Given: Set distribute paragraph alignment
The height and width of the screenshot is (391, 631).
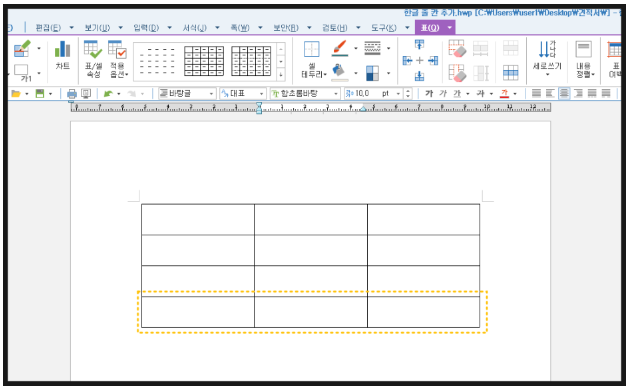Looking at the screenshot, I should tap(592, 94).
